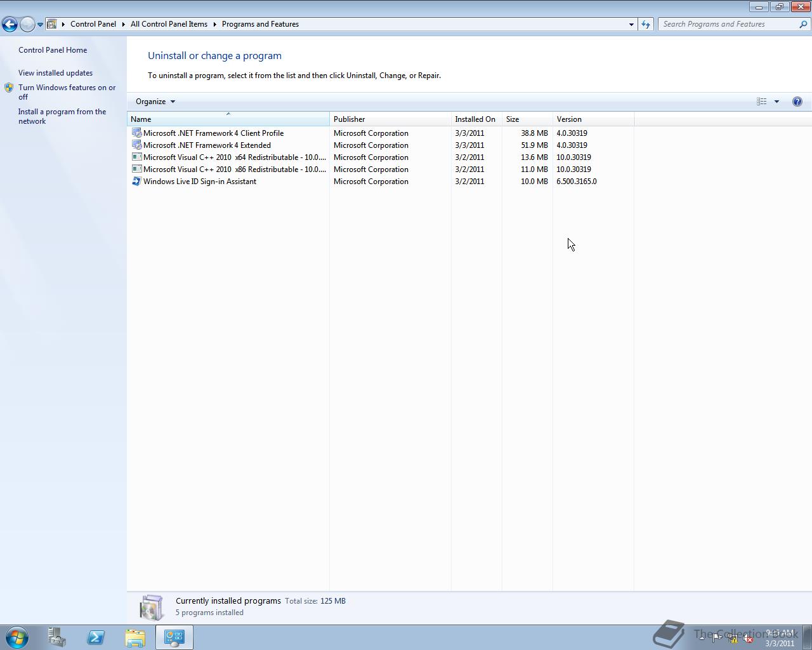Click the Action Center flag tray icon
Screen dimensions: 812x650
(717, 638)
